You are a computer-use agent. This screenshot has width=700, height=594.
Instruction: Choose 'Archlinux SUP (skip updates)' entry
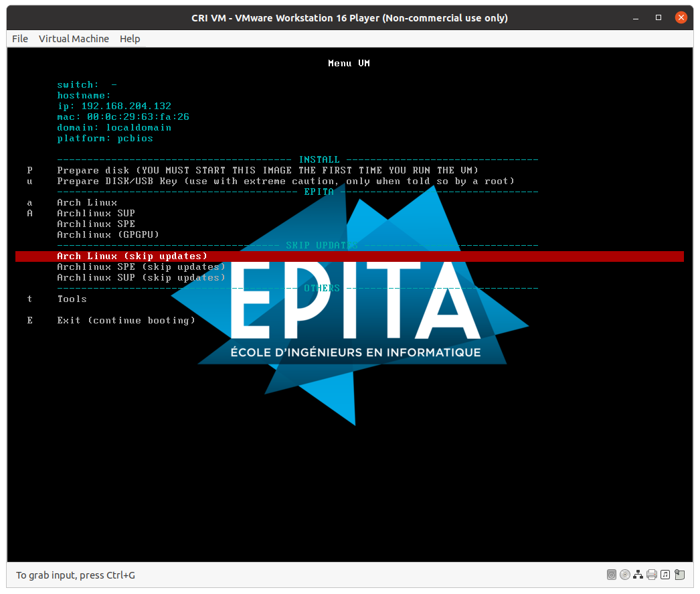(141, 278)
